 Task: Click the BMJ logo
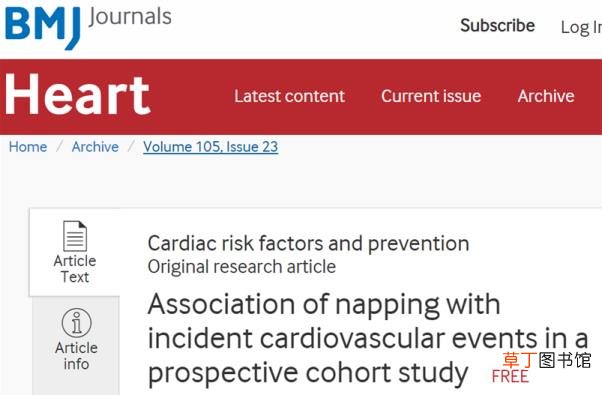pos(43,28)
